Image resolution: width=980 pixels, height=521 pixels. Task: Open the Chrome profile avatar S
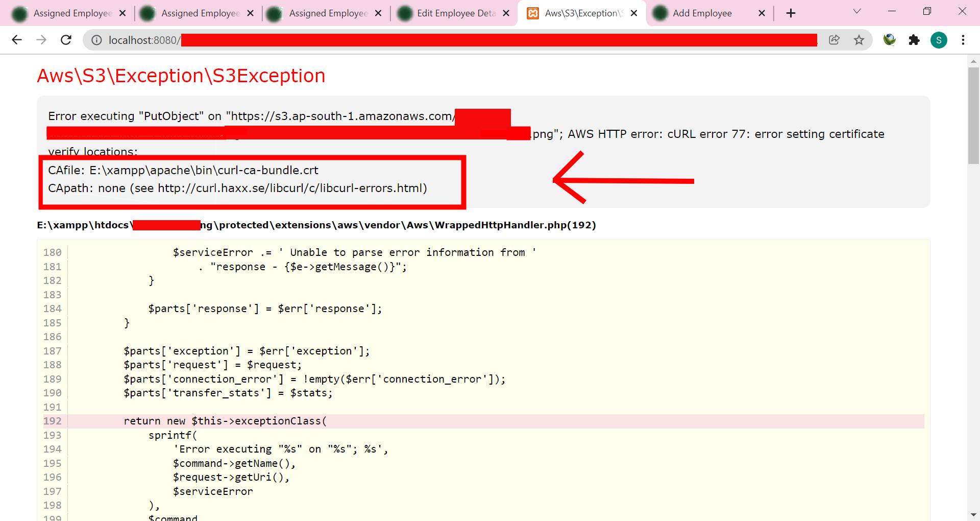(939, 40)
